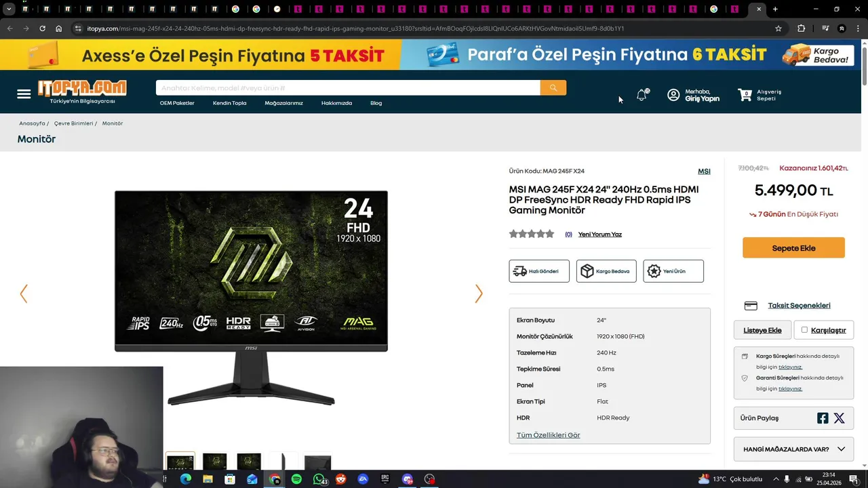Select the first product thumbnail
Viewport: 868px width, 488px height.
tap(180, 461)
